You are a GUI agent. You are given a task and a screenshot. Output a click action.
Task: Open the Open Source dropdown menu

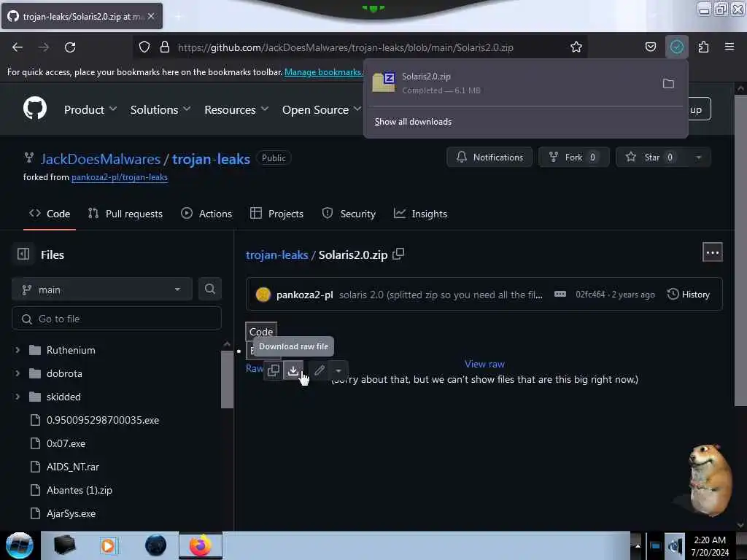(322, 109)
